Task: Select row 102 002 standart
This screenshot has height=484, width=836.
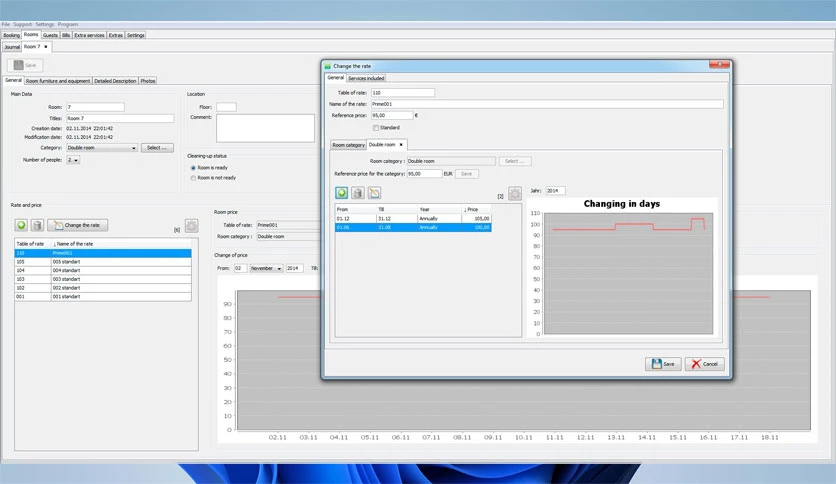Action: [103, 288]
